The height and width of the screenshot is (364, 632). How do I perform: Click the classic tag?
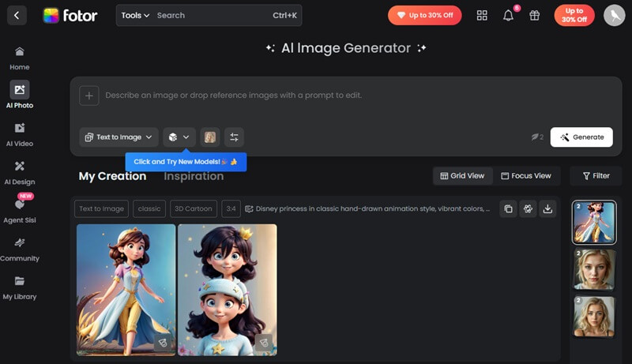click(149, 208)
